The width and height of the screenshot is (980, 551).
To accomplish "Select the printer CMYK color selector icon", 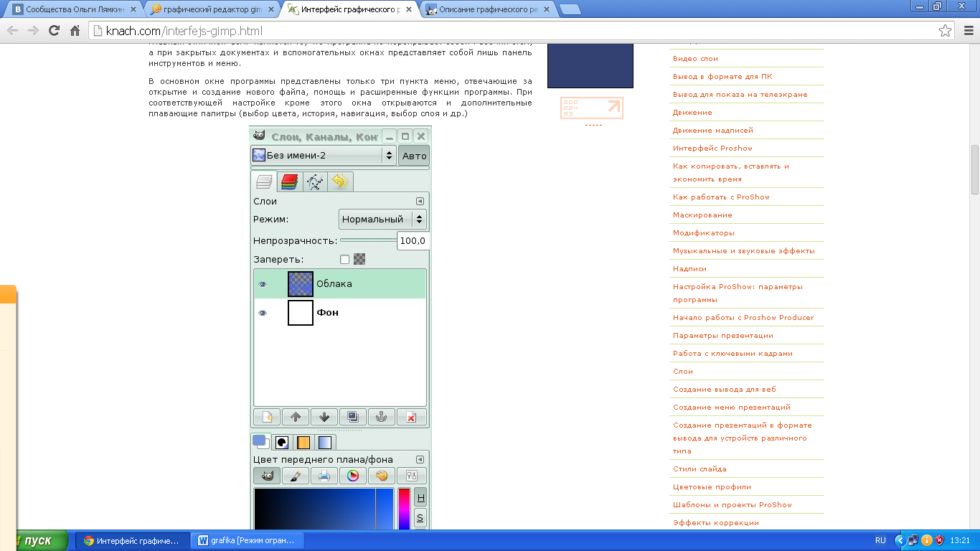I will click(324, 476).
